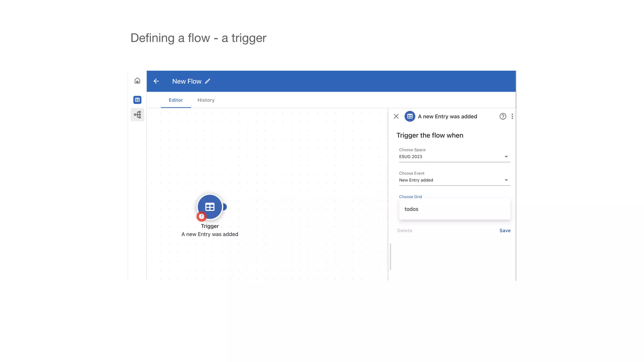Open the three-dot options menu
Screen dimensions: 644x362
pyautogui.click(x=512, y=117)
